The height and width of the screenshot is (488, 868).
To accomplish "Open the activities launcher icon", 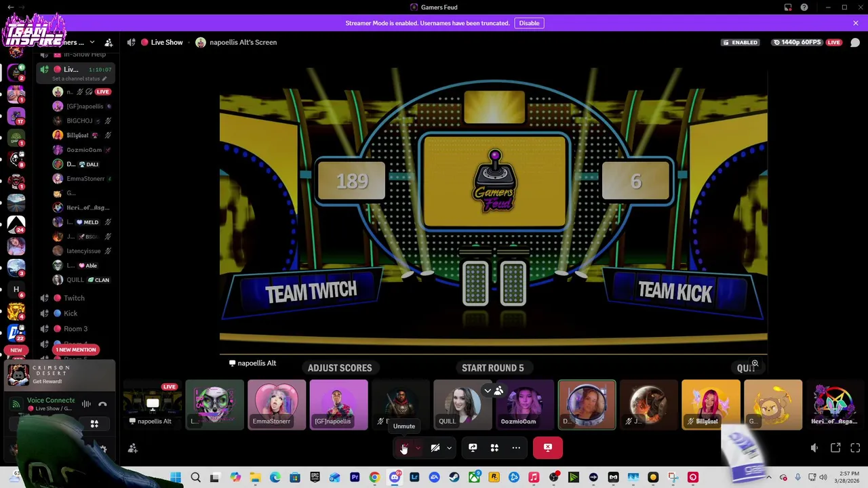I will coord(494,447).
